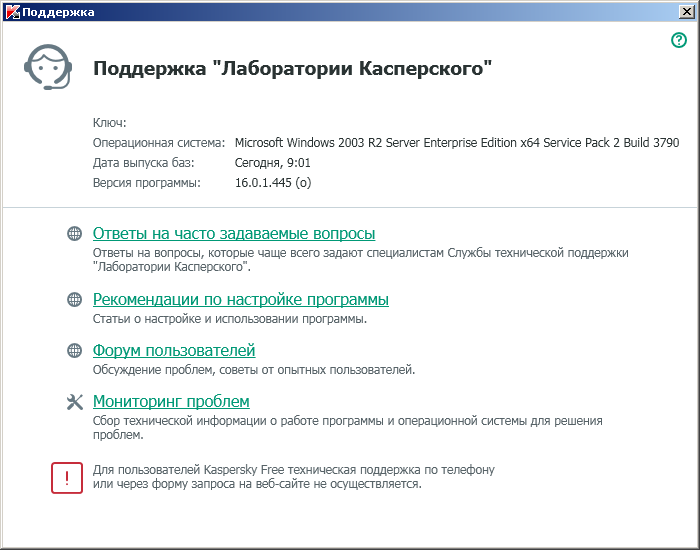700x550 pixels.
Task: Click the Kaspersky Free support notice text
Action: 294,477
